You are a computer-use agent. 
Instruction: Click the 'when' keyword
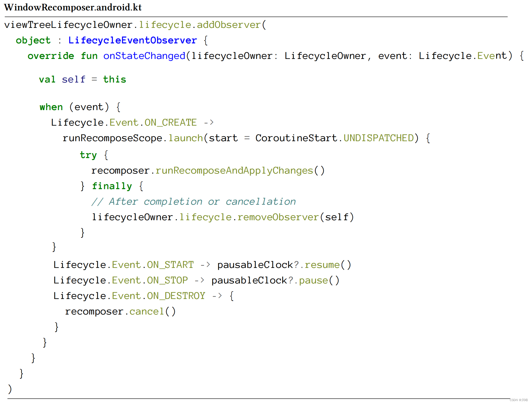tap(51, 107)
